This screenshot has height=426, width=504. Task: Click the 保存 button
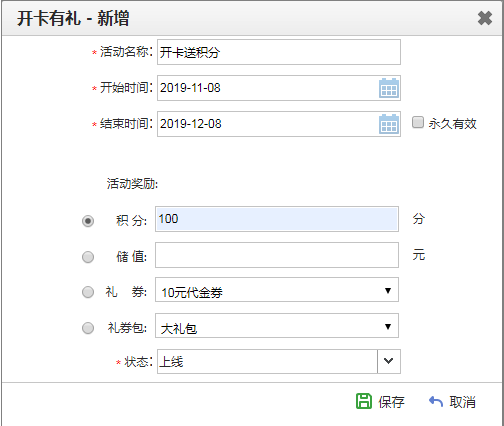pyautogui.click(x=381, y=401)
